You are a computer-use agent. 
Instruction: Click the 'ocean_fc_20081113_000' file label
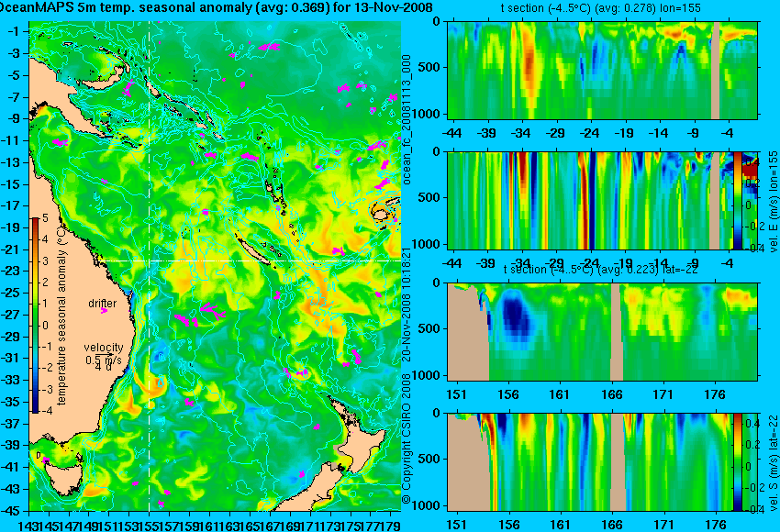(407, 120)
